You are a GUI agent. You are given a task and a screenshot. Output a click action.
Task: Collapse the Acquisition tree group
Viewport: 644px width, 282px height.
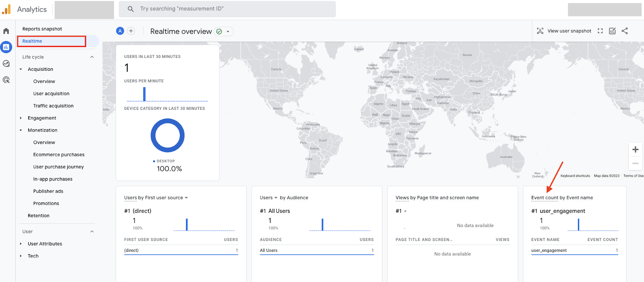(21, 69)
